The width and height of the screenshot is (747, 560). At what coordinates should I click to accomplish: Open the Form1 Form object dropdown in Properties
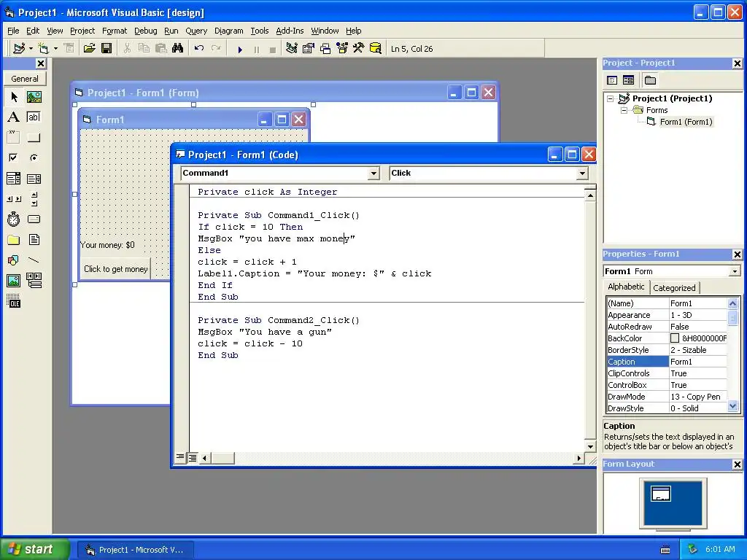click(x=735, y=271)
